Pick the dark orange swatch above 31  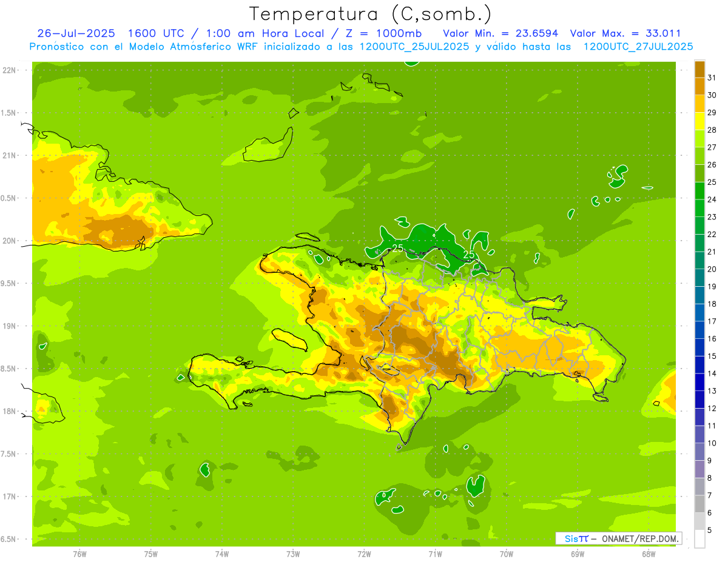point(699,69)
